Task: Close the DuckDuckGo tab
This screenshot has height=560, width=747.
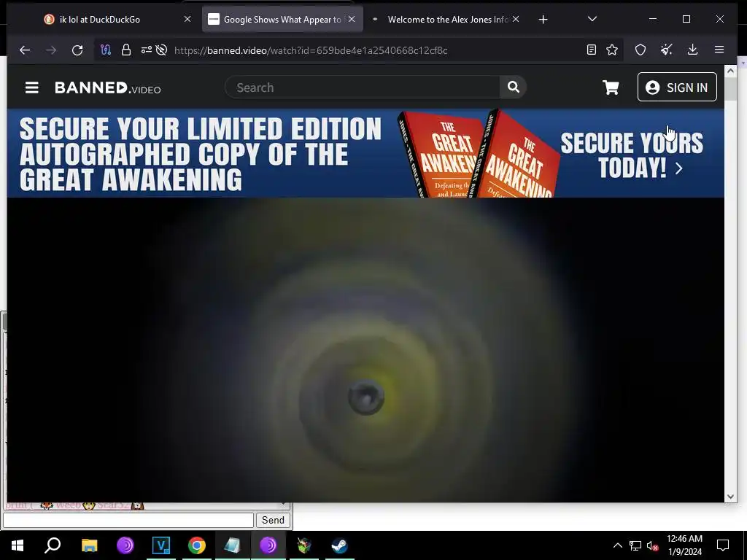Action: [x=187, y=19]
